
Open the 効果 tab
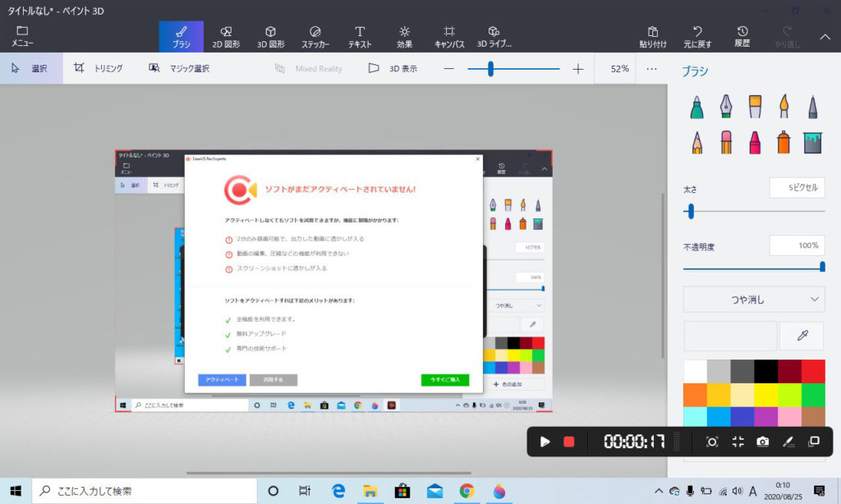pyautogui.click(x=404, y=36)
